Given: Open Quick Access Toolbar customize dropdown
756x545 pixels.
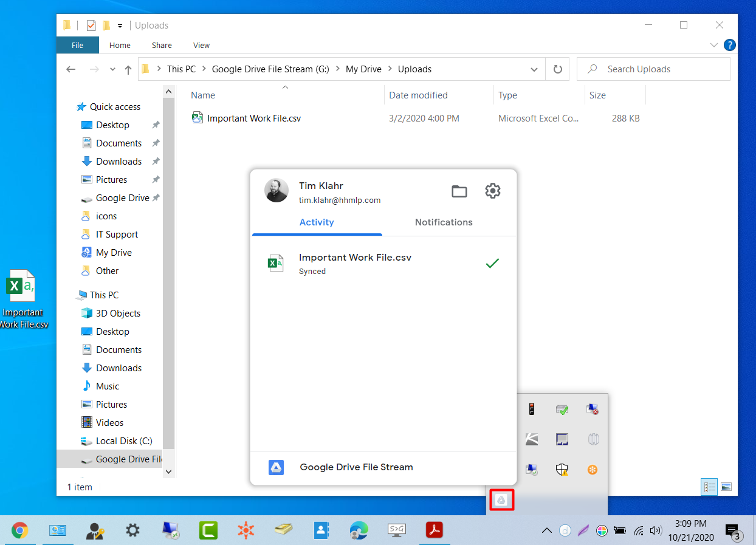Looking at the screenshot, I should point(120,26).
